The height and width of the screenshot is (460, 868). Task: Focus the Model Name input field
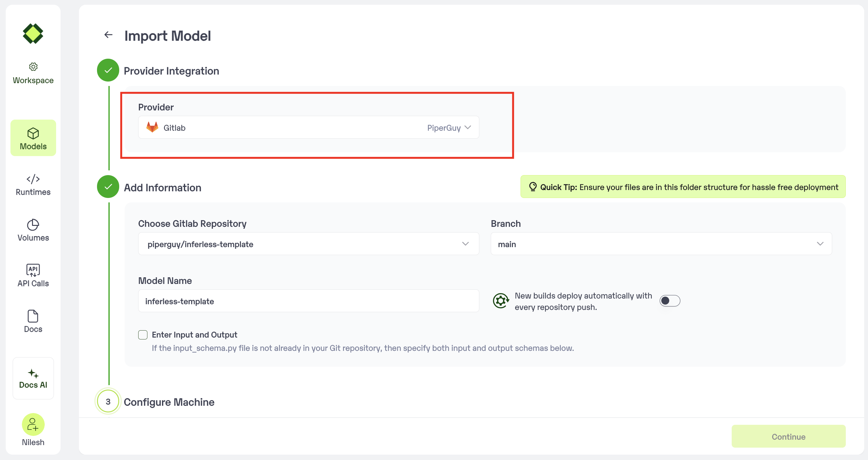[x=309, y=301]
